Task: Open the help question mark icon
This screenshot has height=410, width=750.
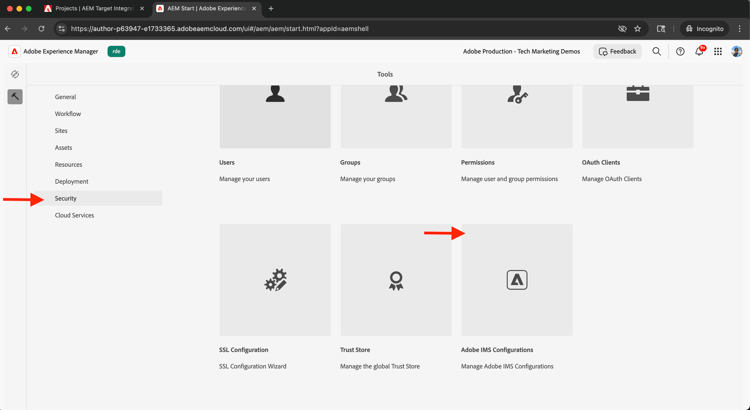Action: tap(680, 51)
